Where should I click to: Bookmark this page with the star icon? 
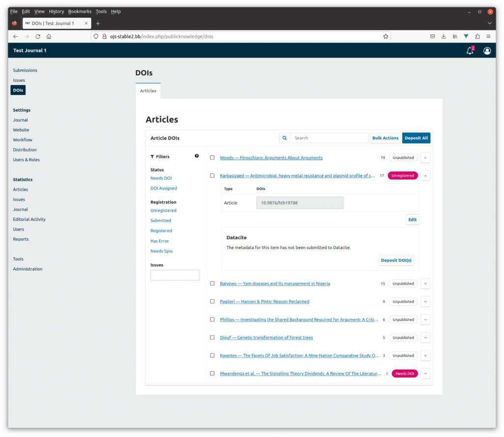point(385,36)
